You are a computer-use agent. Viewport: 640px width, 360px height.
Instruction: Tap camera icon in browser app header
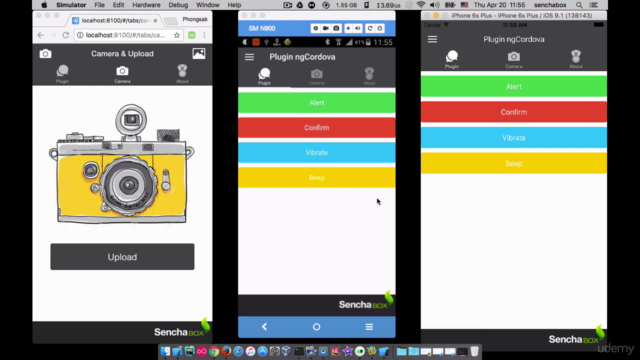point(45,53)
